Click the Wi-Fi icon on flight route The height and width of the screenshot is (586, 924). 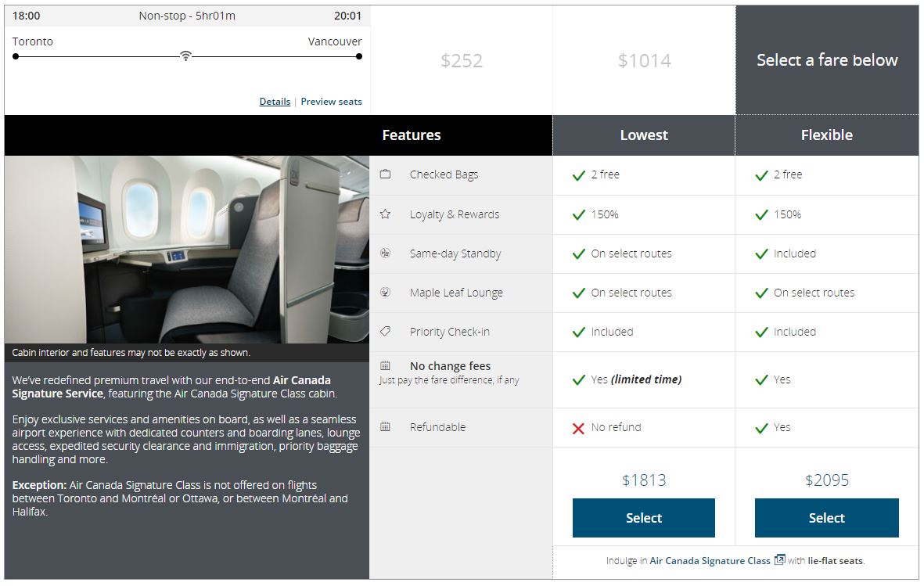pyautogui.click(x=185, y=56)
